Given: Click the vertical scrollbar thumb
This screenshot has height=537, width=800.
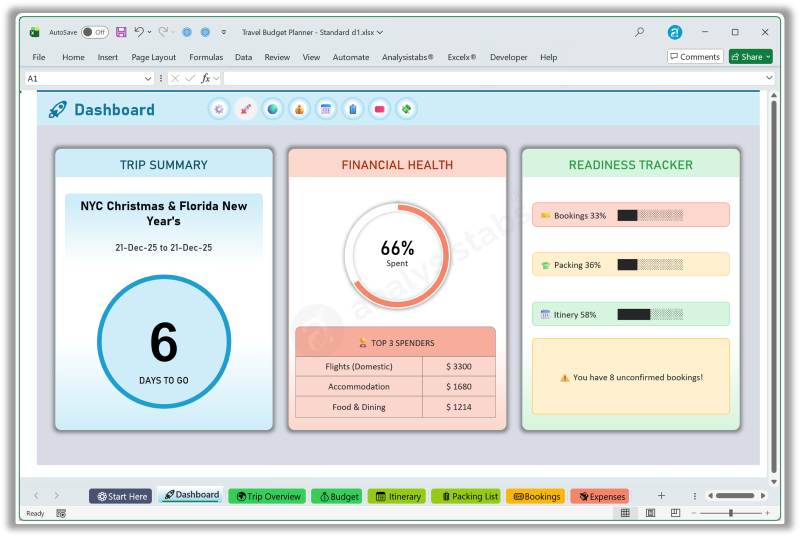Looking at the screenshot, I should (x=774, y=286).
